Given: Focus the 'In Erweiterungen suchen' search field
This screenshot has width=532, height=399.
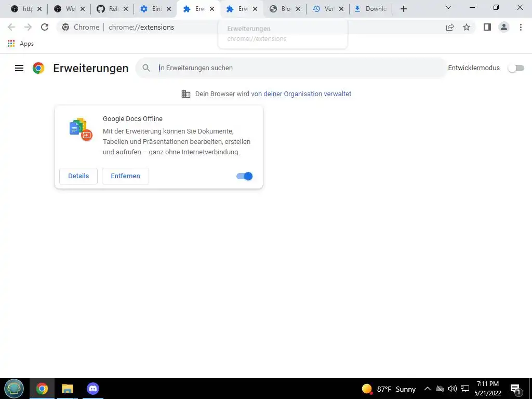Looking at the screenshot, I should pyautogui.click(x=291, y=68).
